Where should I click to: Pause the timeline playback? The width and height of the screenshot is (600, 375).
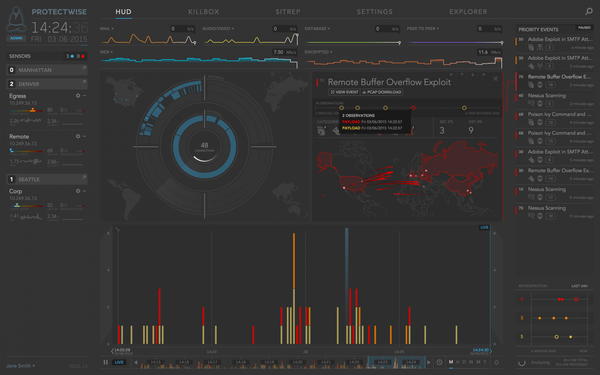click(105, 362)
